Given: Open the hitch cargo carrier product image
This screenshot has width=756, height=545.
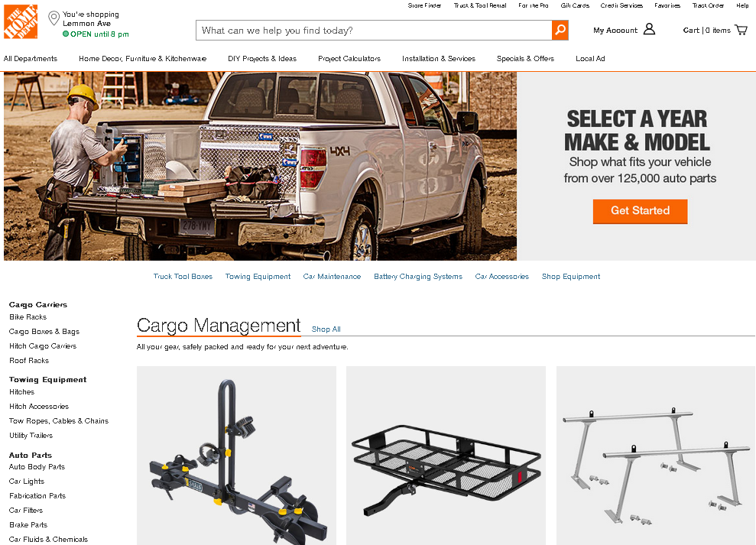Looking at the screenshot, I should 446,456.
